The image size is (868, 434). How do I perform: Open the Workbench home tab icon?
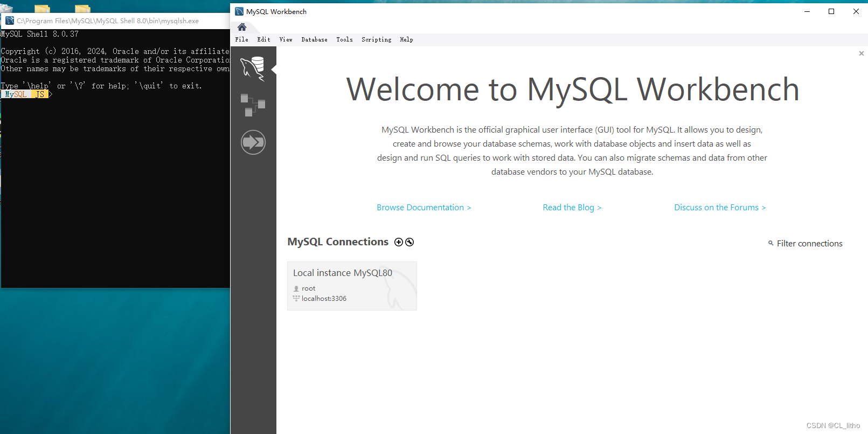click(x=242, y=27)
